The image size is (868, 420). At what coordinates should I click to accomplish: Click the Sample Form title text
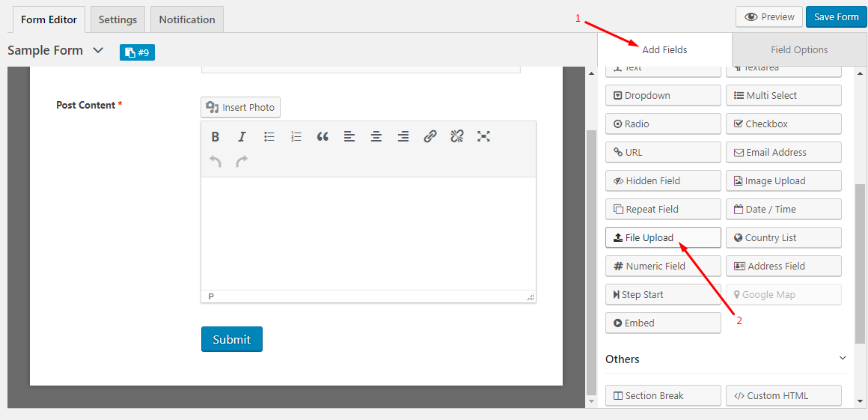coord(46,50)
